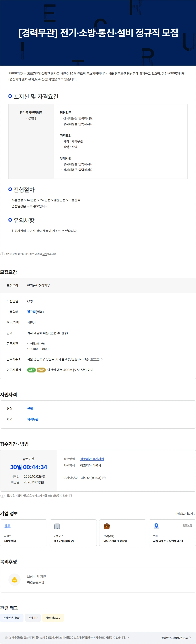Click 잡코리아 즉시지원 link

pos(92,459)
